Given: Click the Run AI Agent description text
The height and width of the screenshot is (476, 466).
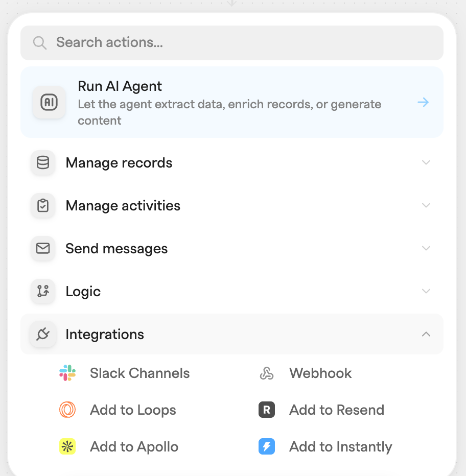Looking at the screenshot, I should 229,112.
